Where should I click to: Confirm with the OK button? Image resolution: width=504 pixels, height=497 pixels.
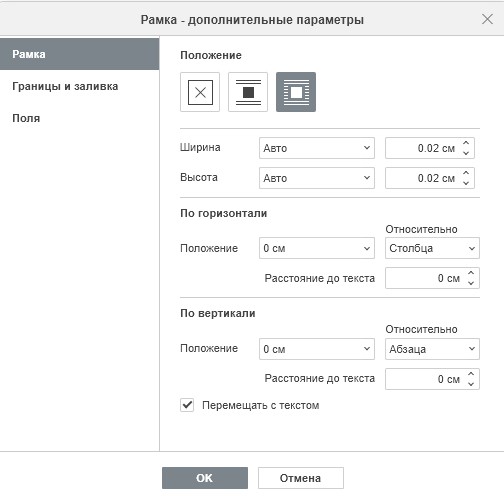(x=205, y=478)
